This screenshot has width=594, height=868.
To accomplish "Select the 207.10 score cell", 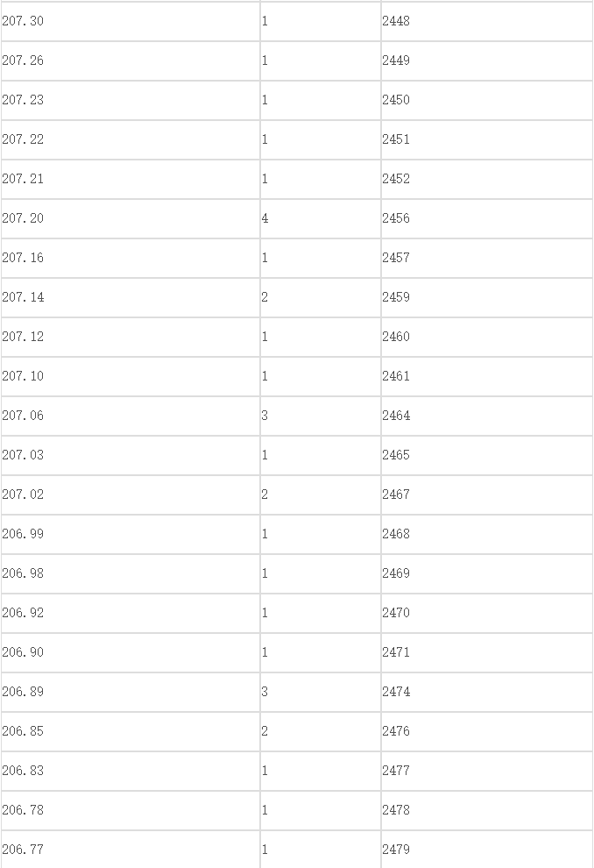I will [x=131, y=376].
